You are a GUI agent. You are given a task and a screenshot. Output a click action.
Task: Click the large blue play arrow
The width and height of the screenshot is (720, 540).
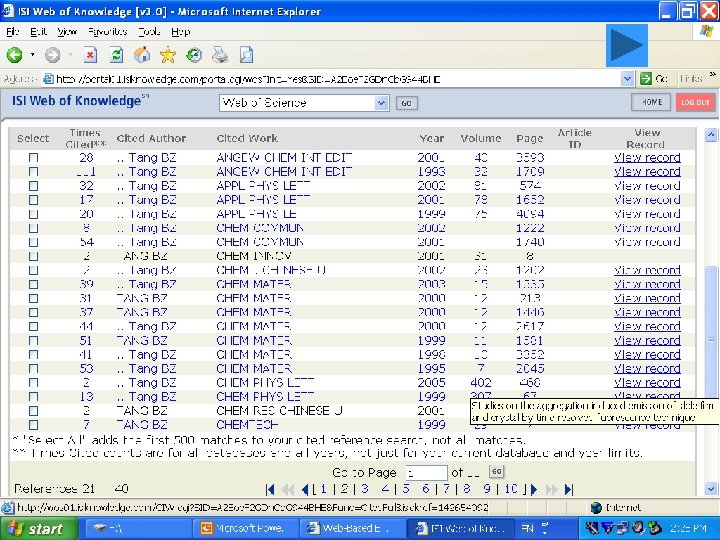coord(627,45)
